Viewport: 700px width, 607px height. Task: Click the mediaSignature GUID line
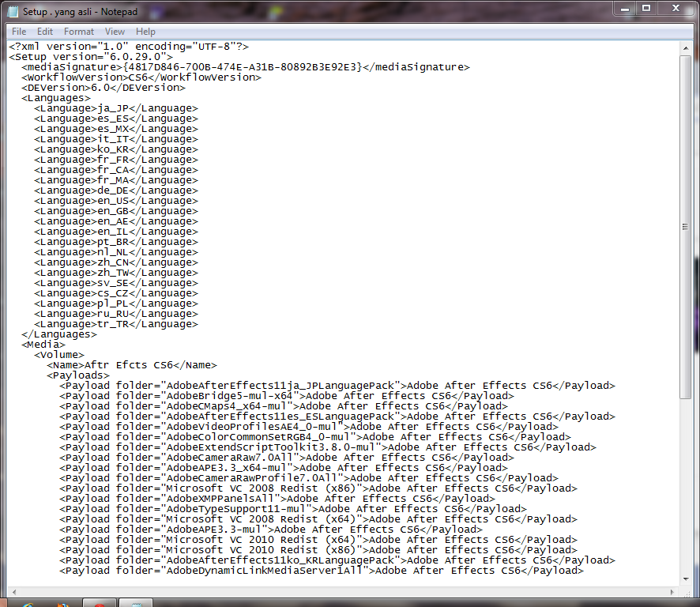246,67
